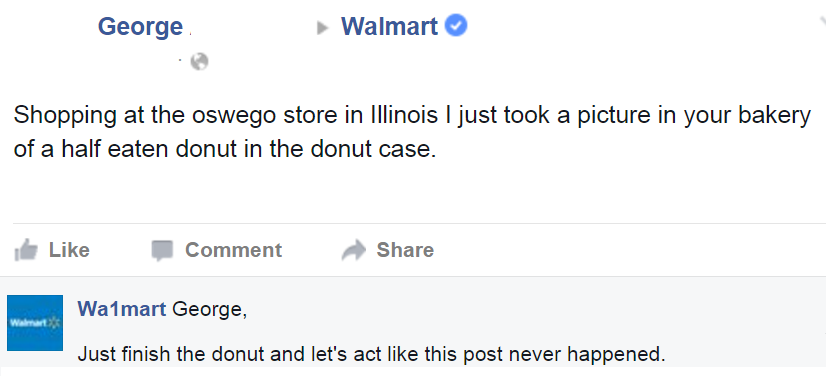Select the Share action text
826x376 pixels.
405,250
